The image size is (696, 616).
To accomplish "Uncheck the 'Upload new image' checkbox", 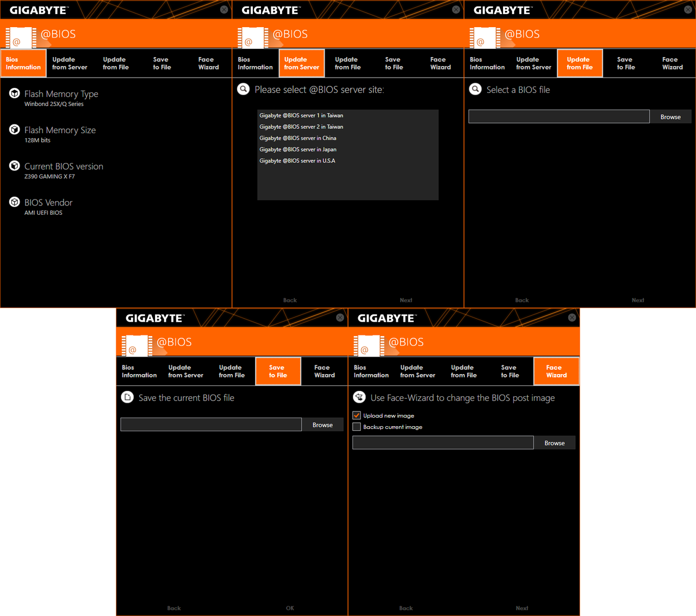I will click(357, 415).
